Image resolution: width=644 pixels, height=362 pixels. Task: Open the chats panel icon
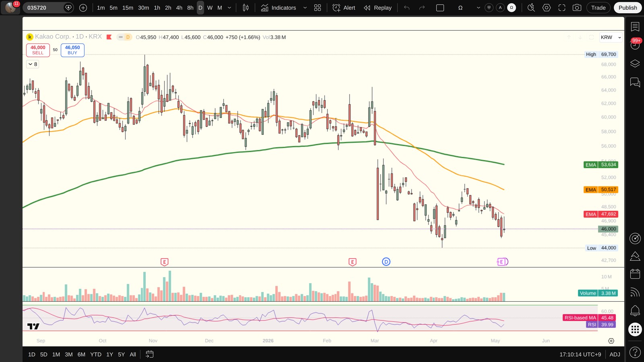point(635,82)
